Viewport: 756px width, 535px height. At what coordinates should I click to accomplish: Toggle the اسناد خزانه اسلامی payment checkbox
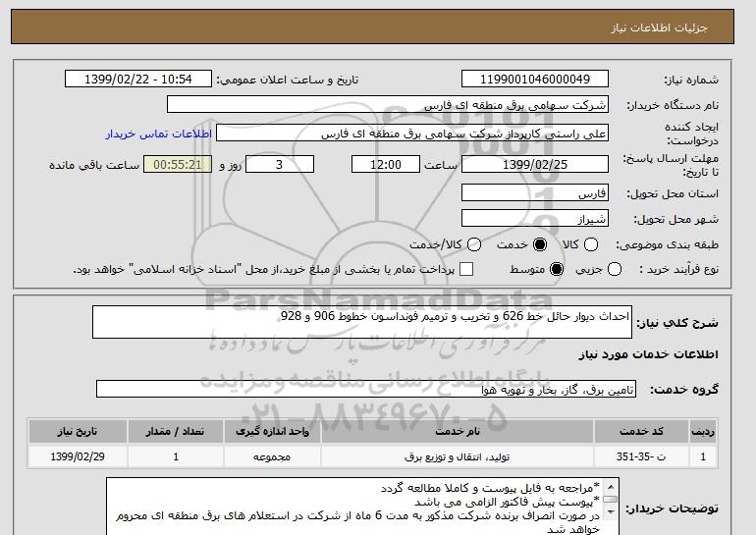[466, 269]
